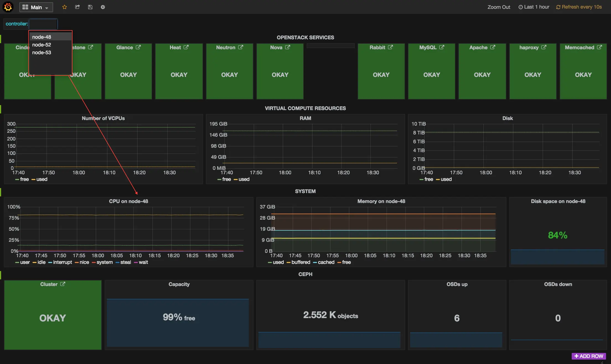Open Keystone external link icon

point(90,47)
